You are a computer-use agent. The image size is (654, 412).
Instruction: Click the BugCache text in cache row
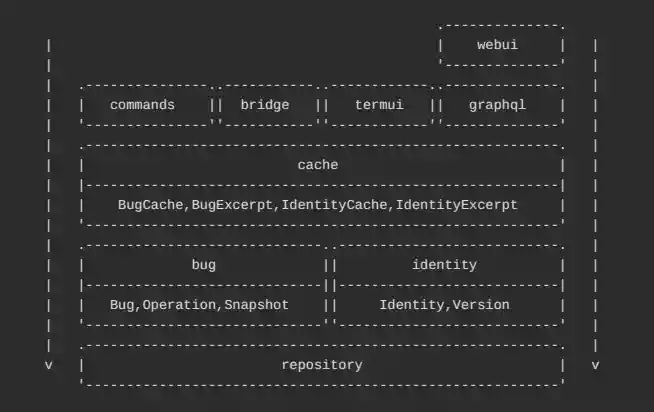click(150, 205)
